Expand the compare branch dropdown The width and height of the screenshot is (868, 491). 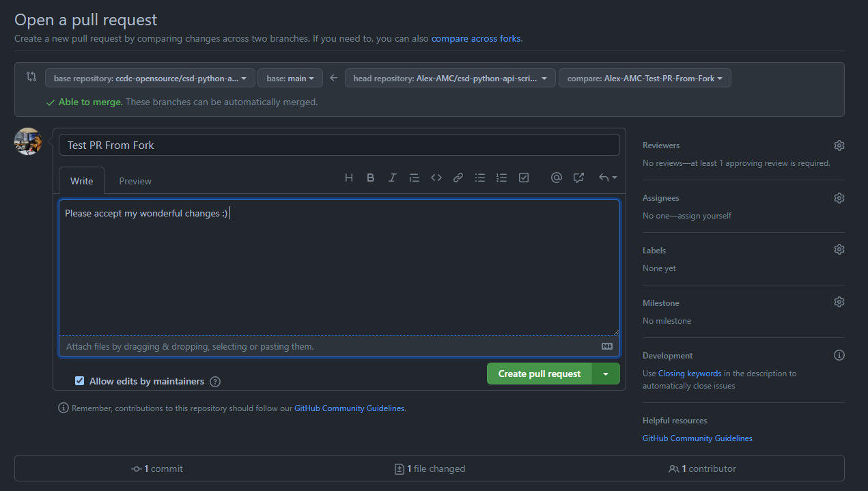coord(645,79)
